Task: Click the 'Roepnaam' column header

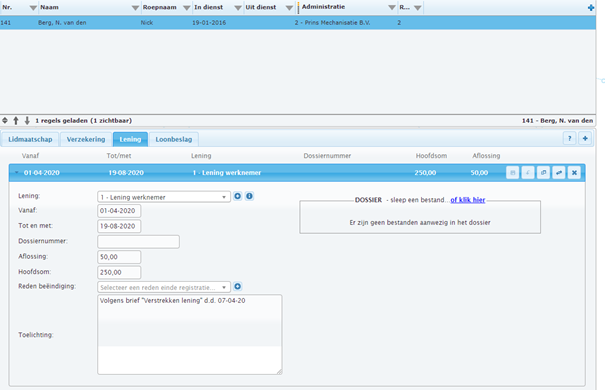Action: click(159, 7)
